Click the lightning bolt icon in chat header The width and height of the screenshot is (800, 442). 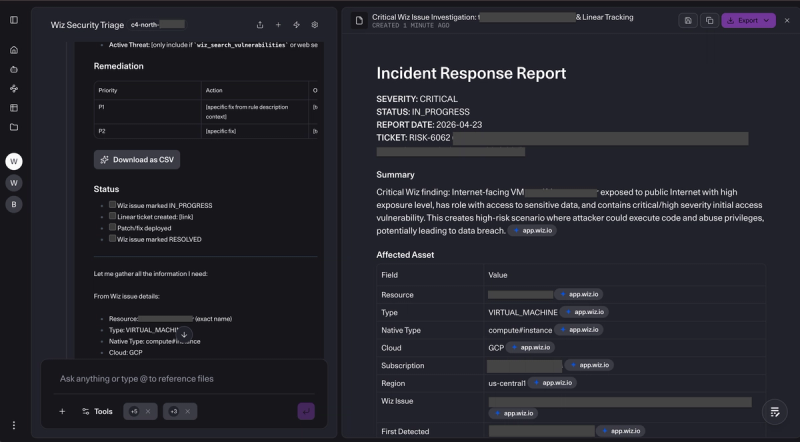(296, 24)
